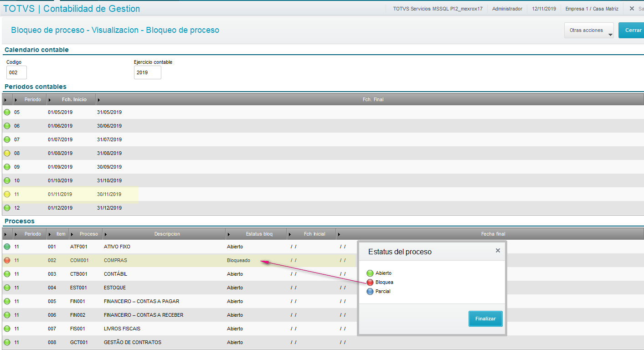
Task: Click Empresa 1 / Casa Matriz
Action: tap(591, 9)
